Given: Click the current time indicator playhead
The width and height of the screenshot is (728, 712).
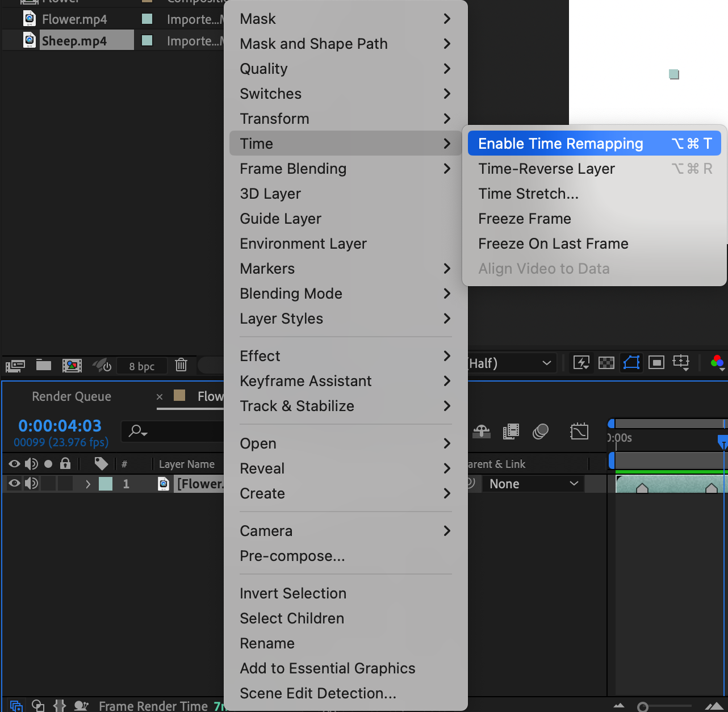Looking at the screenshot, I should (x=723, y=442).
